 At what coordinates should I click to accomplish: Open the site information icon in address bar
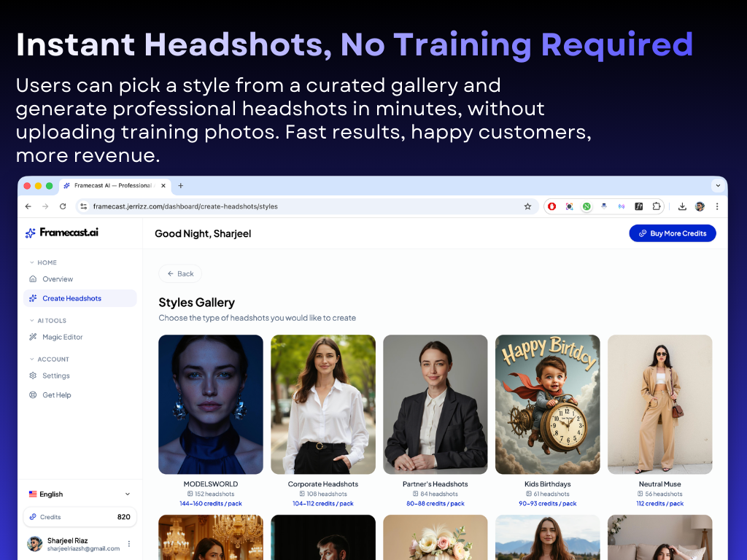pos(83,206)
